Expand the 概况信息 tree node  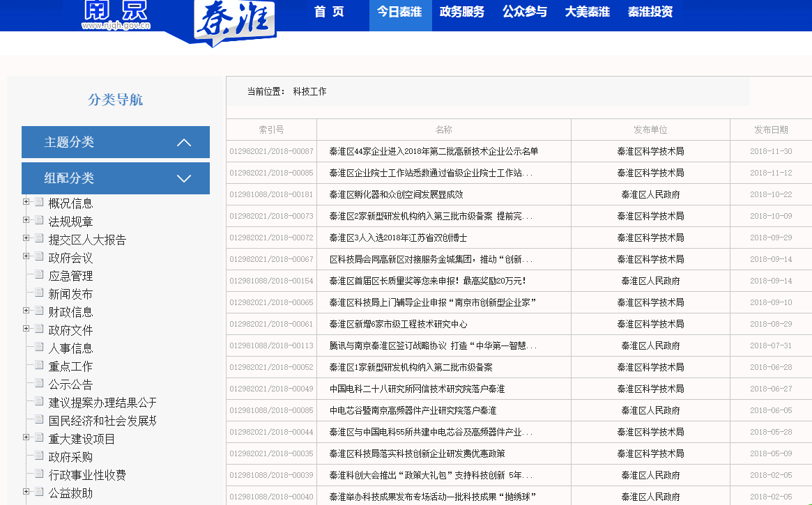click(x=26, y=202)
